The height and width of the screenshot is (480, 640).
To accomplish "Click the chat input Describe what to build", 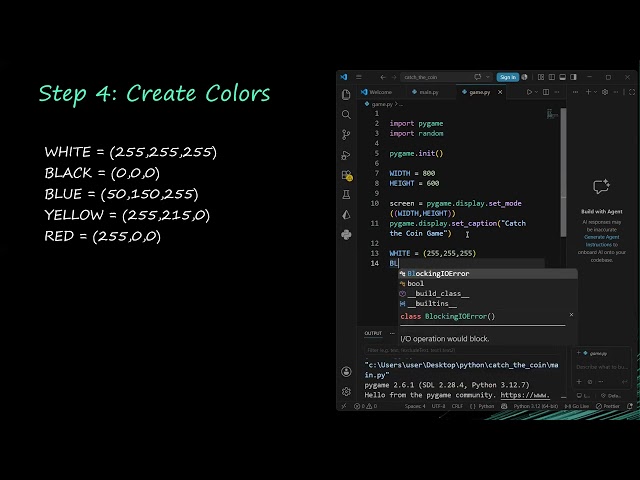I will coord(602,367).
